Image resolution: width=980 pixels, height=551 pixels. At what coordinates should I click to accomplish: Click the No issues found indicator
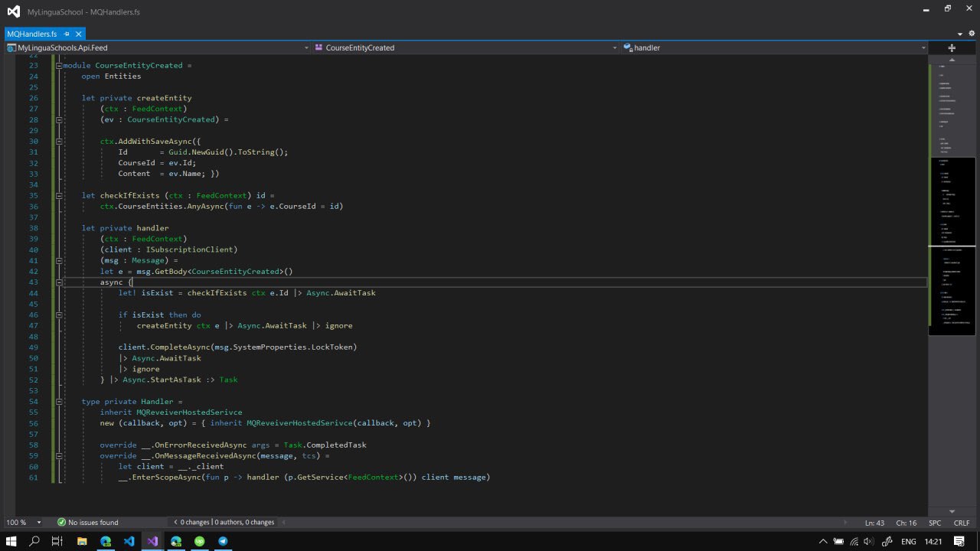pyautogui.click(x=87, y=523)
